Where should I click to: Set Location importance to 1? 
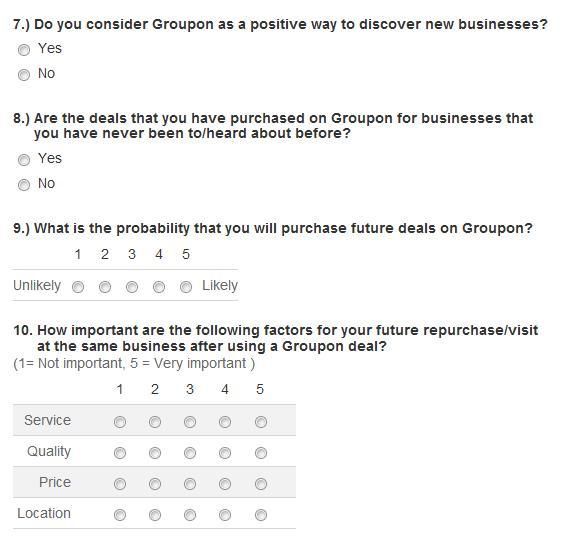click(120, 515)
